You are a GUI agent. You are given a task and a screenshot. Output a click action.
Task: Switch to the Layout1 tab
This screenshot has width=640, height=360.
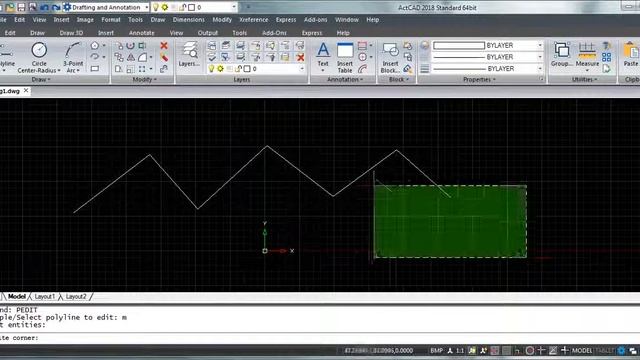coord(44,296)
